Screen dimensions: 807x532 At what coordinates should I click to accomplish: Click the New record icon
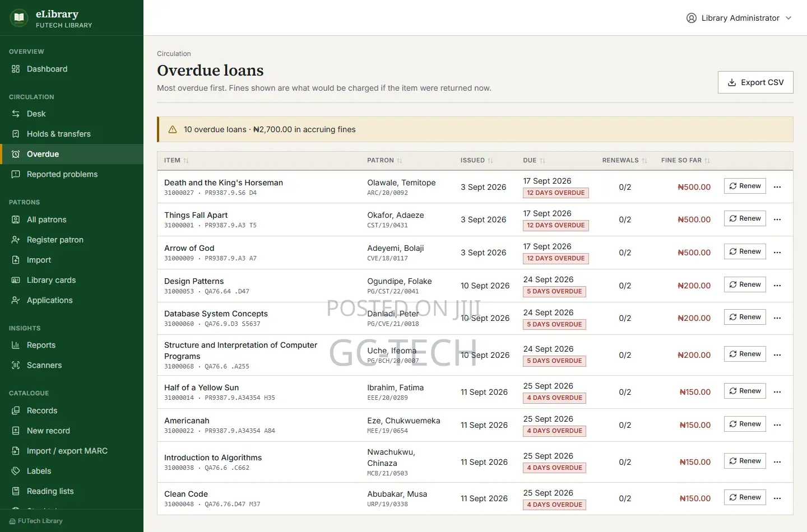click(16, 431)
